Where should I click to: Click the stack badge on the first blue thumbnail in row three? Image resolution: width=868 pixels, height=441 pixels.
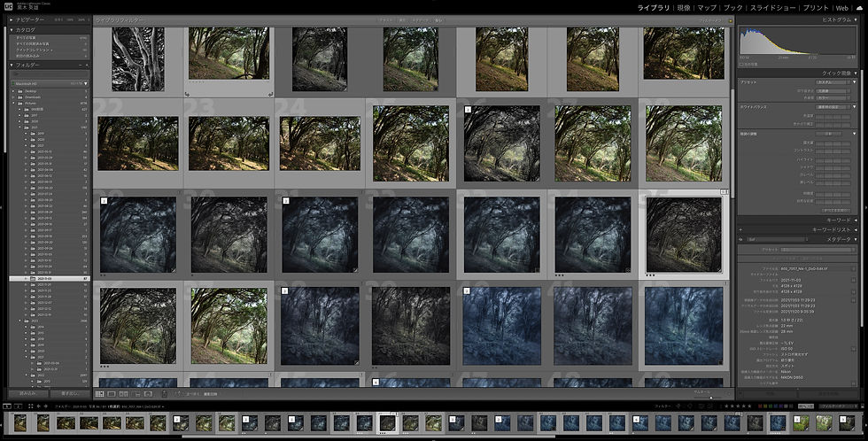(x=104, y=201)
